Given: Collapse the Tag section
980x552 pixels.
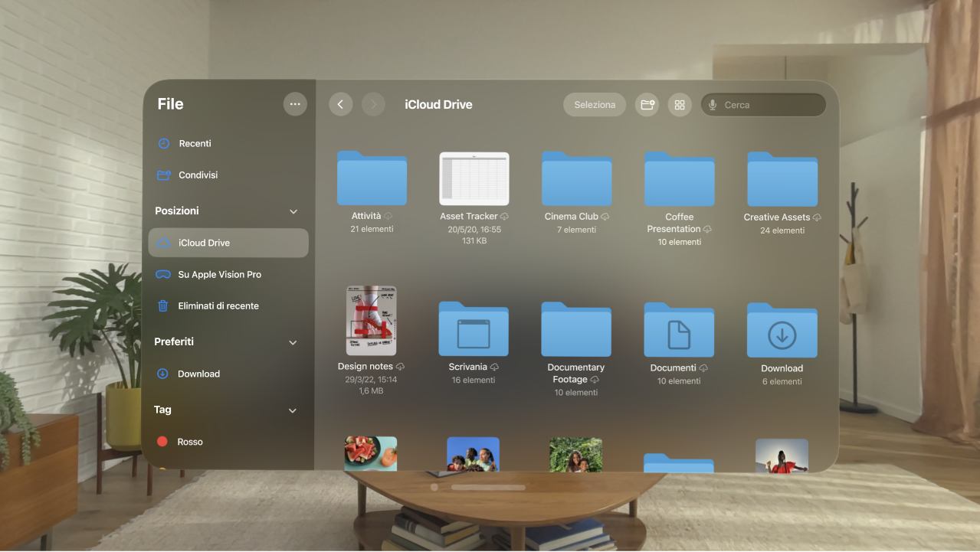Looking at the screenshot, I should click(x=292, y=410).
